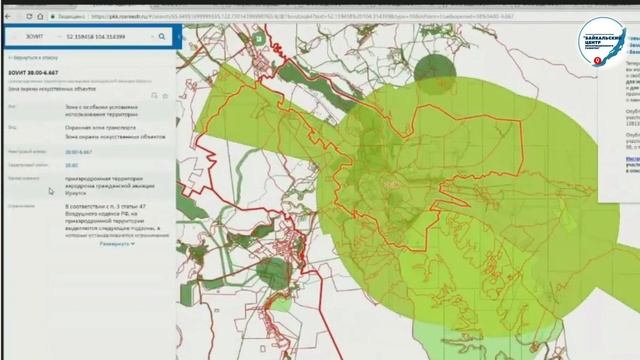Image resolution: width=640 pixels, height=360 pixels.
Task: Open the browser home page icon
Action: [x=40, y=16]
